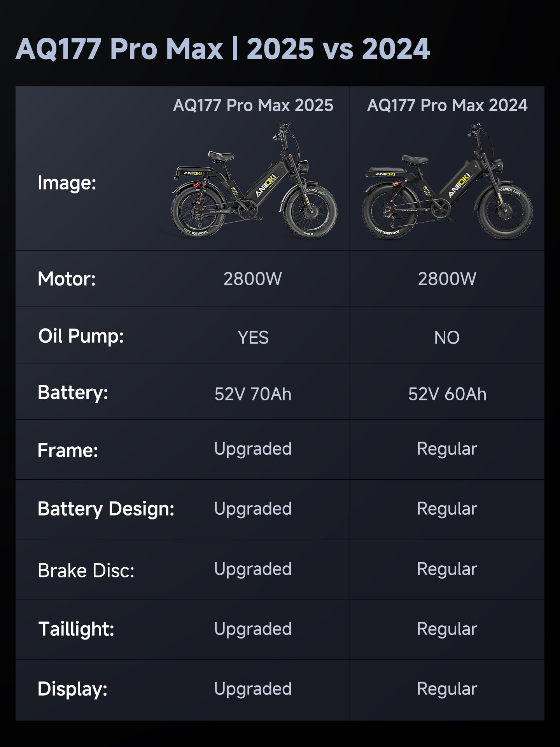This screenshot has width=560, height=747.
Task: Click the "Battery:" row label
Action: click(73, 393)
